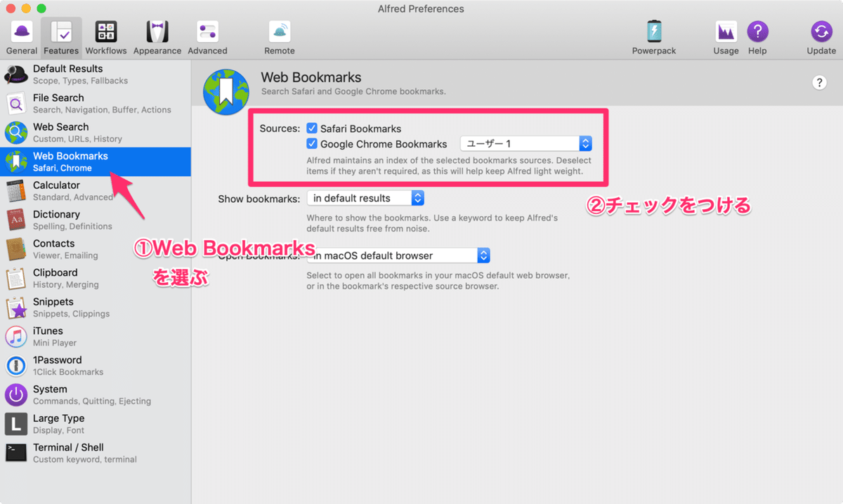Click the Snippets star icon

tap(16, 307)
